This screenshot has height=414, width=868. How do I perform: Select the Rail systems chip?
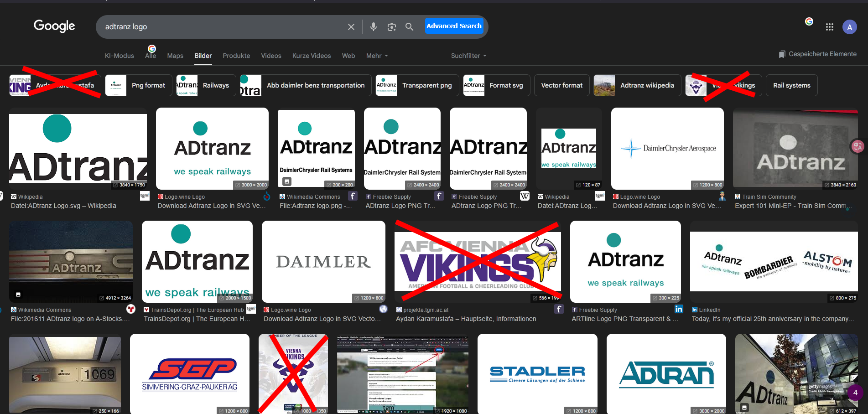pos(792,85)
